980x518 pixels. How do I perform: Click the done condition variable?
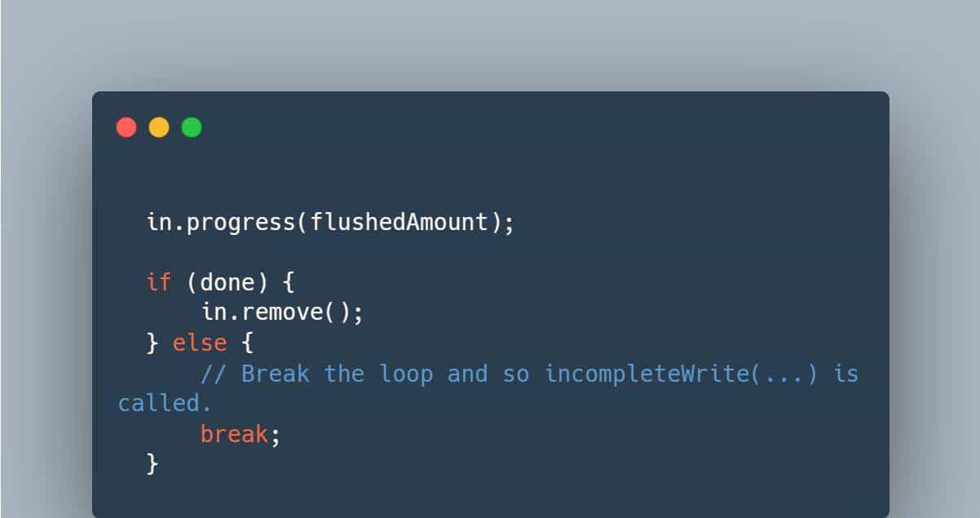(227, 282)
